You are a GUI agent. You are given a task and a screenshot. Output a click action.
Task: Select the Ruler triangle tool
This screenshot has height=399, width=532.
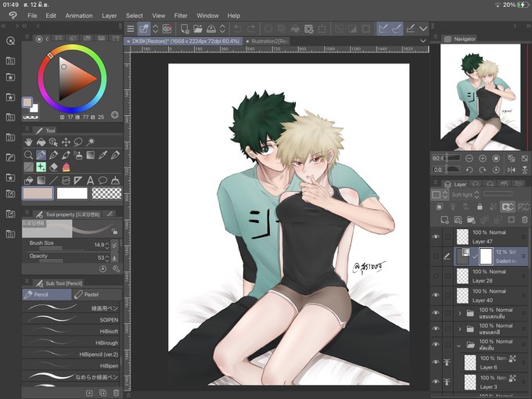coord(78,180)
